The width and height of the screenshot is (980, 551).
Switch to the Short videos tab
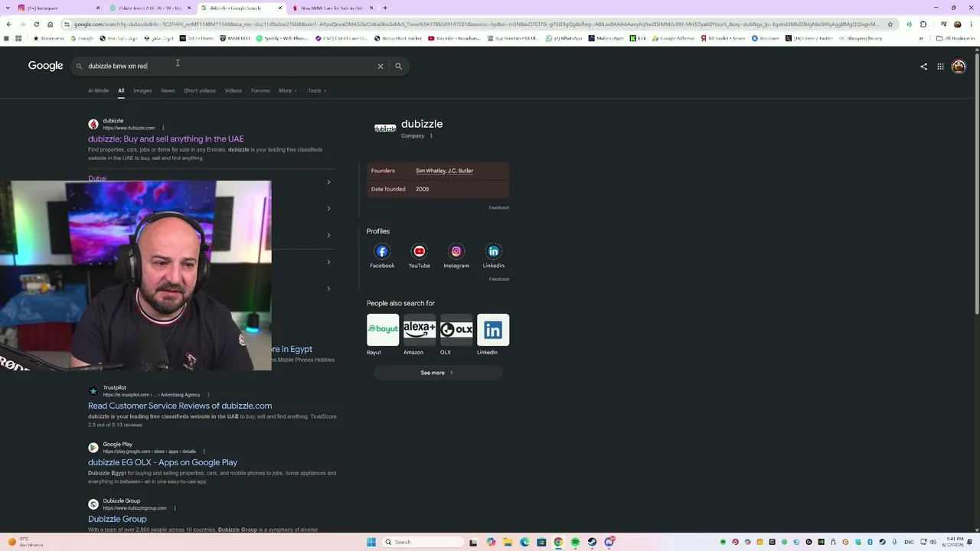point(200,90)
